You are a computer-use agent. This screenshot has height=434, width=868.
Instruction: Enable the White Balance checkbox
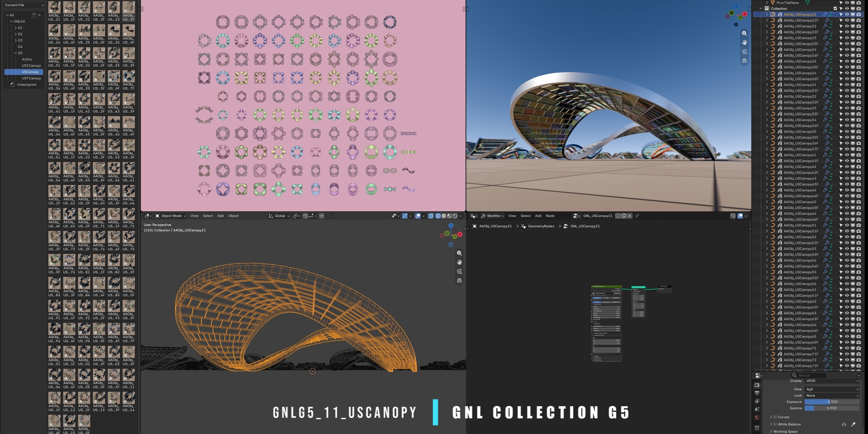pyautogui.click(x=775, y=424)
